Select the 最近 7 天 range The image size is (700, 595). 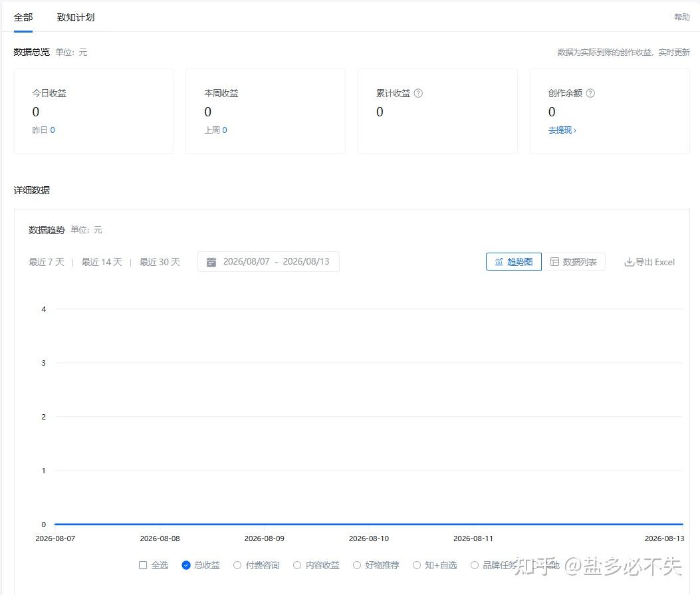47,262
